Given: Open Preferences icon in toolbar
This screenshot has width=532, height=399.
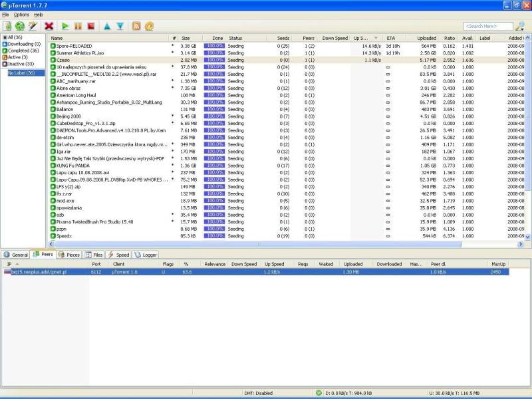Looking at the screenshot, I should click(x=149, y=26).
